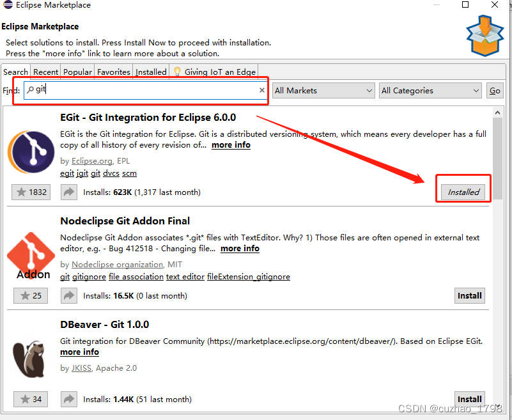Click Install for DBeaver - Git

(x=469, y=398)
